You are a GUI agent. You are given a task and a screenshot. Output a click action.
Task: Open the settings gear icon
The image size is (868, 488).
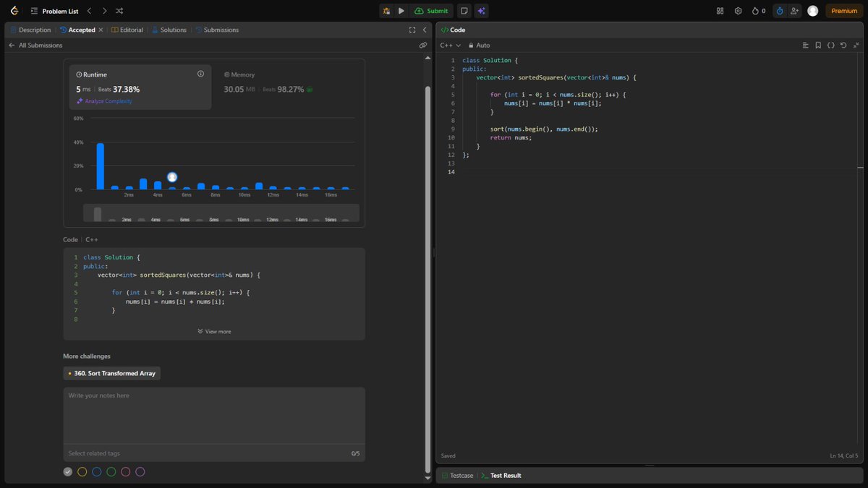point(738,11)
